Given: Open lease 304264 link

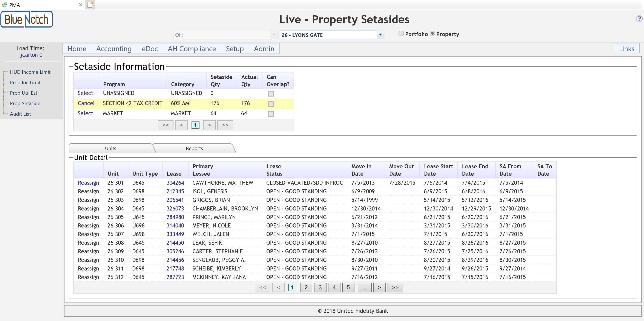Looking at the screenshot, I should [175, 183].
